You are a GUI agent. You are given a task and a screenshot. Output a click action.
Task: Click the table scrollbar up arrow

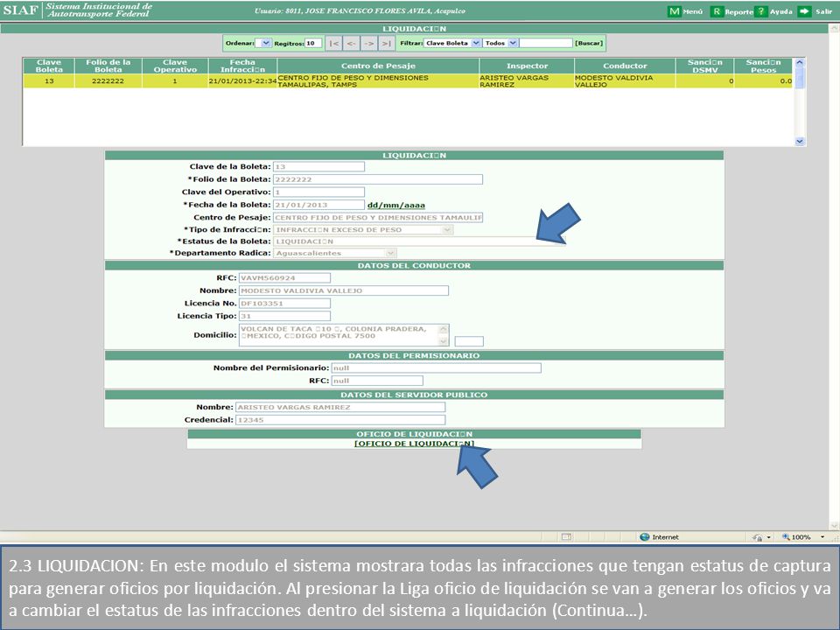799,63
